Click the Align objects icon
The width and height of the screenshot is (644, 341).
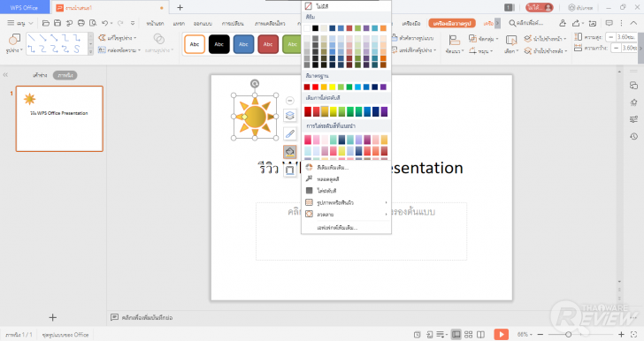coord(454,41)
